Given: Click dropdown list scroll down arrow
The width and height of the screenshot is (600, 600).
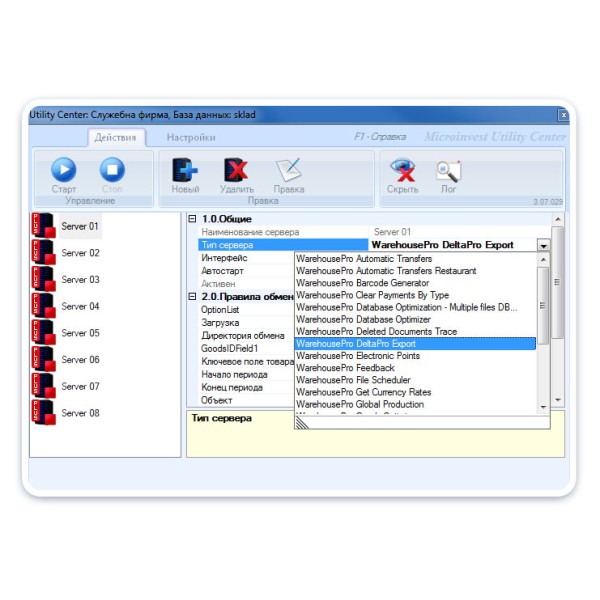Looking at the screenshot, I should (x=543, y=407).
